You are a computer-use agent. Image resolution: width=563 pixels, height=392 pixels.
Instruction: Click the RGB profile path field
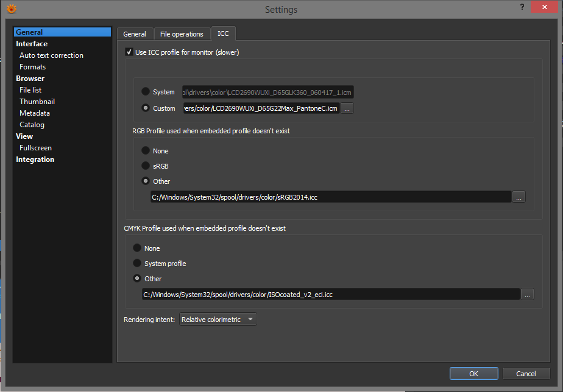point(330,197)
